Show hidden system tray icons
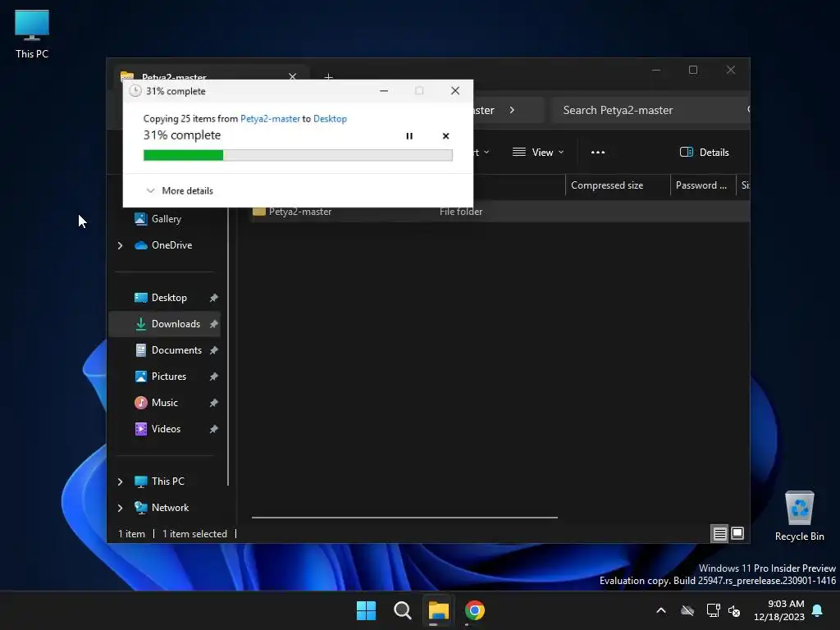Viewport: 840px width, 630px height. [x=661, y=610]
